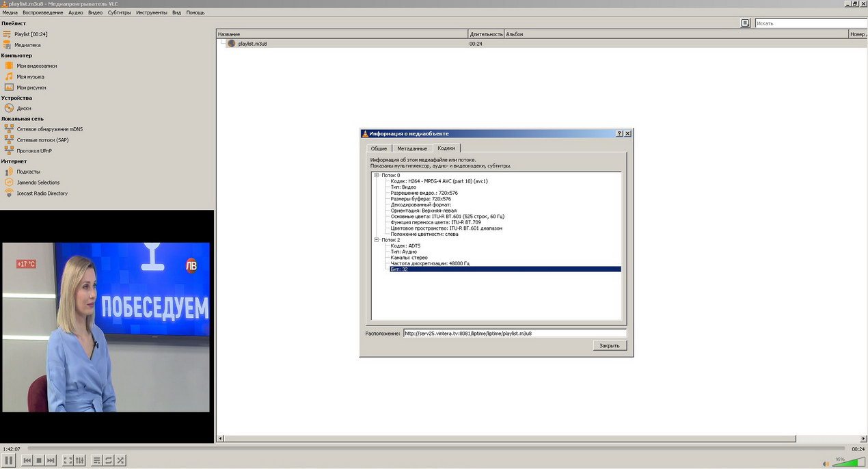
Task: Click the help question mark in dialog title
Action: click(x=619, y=133)
